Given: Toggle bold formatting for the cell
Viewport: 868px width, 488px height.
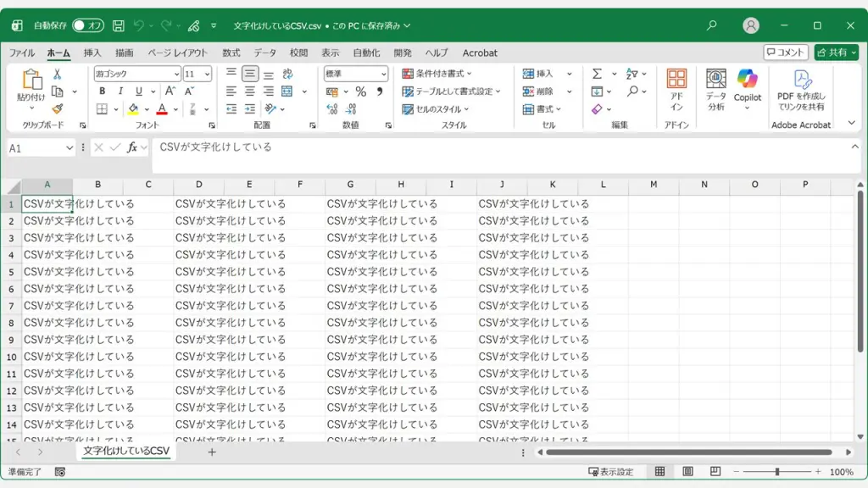Looking at the screenshot, I should tap(102, 91).
